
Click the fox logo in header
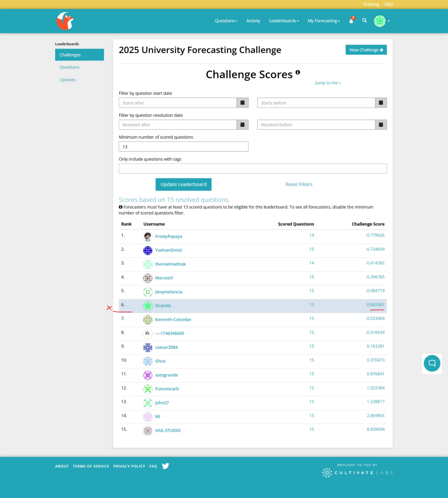(65, 21)
